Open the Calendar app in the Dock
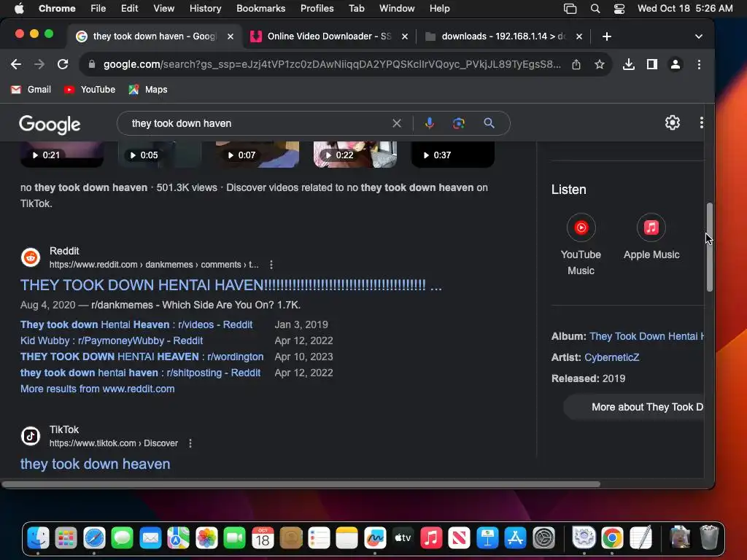 pos(263,539)
